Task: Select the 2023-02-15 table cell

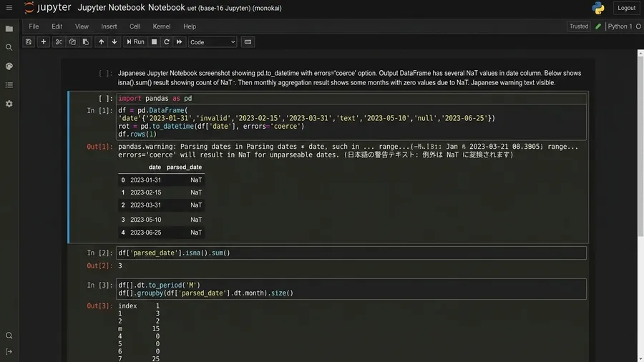Action: point(145,192)
